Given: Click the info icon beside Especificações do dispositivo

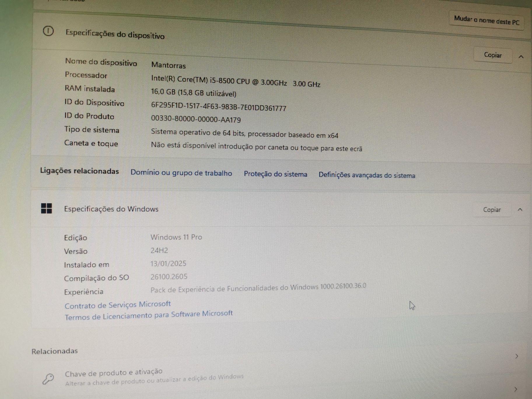Looking at the screenshot, I should pos(48,31).
